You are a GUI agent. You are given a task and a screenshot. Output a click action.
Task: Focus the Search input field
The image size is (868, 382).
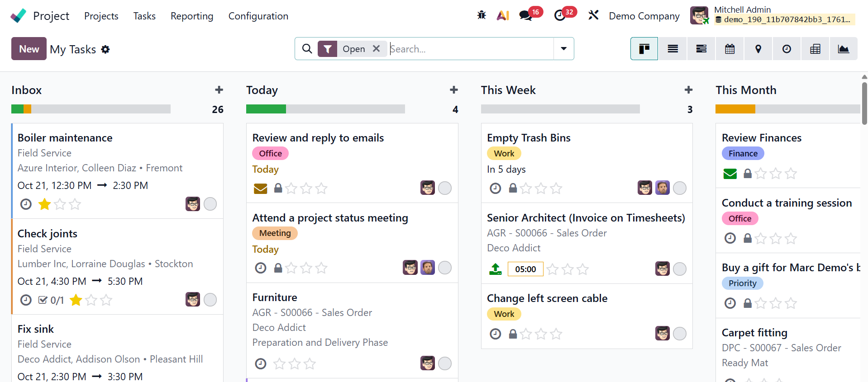tap(471, 49)
